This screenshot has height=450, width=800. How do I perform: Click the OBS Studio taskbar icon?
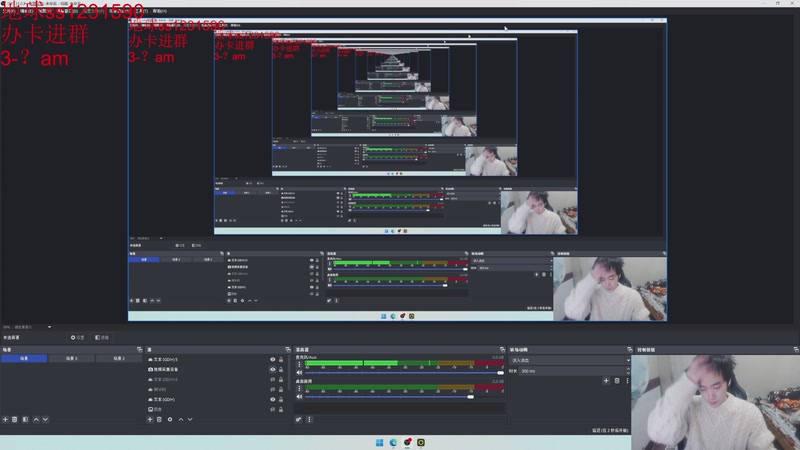407,442
